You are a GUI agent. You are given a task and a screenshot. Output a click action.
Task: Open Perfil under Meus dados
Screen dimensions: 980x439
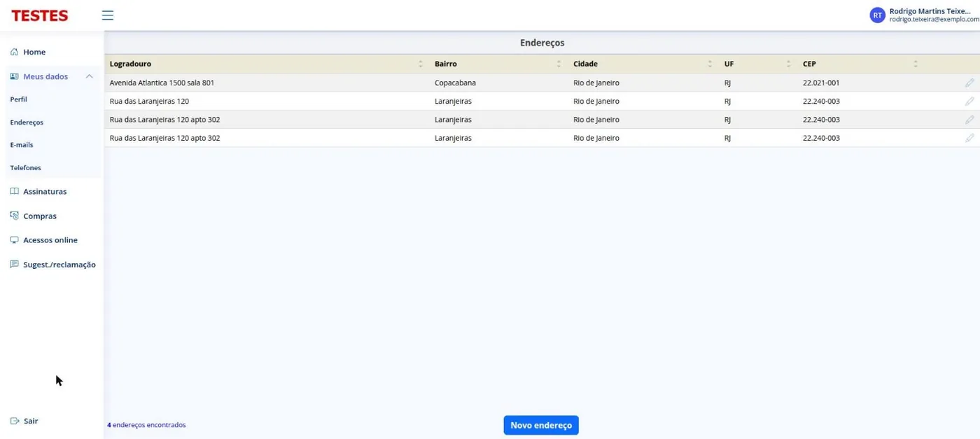18,99
